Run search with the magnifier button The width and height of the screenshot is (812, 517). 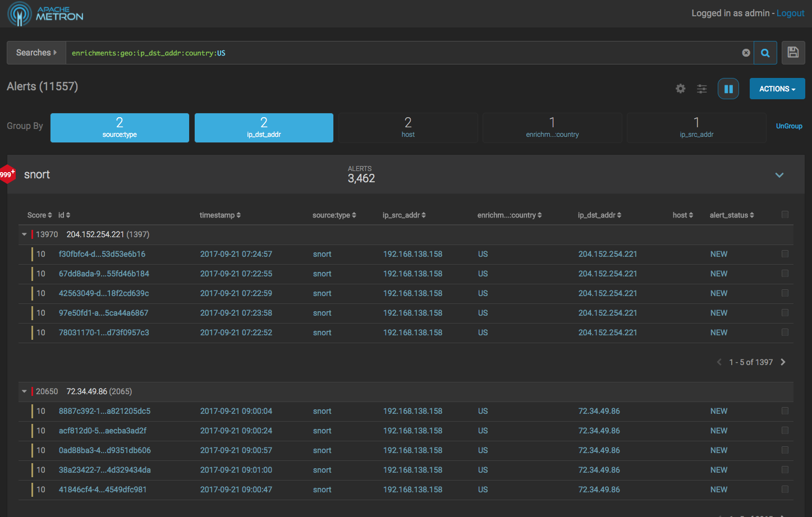tap(765, 53)
